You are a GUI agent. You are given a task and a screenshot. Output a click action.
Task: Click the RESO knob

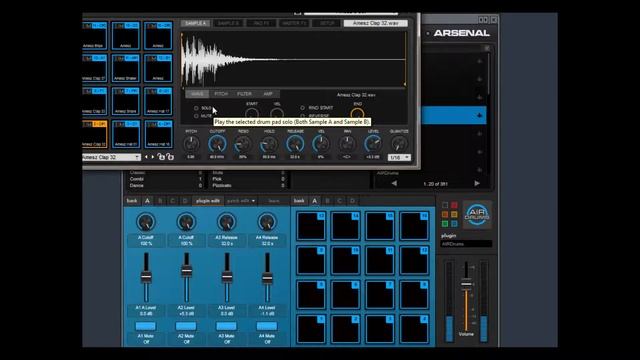(x=243, y=144)
